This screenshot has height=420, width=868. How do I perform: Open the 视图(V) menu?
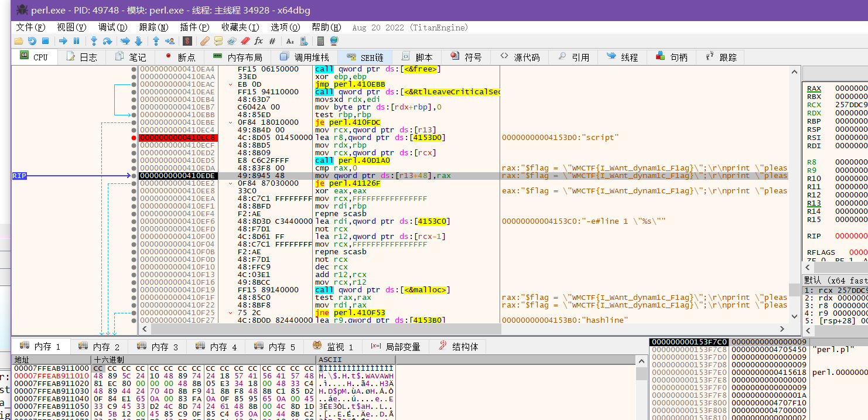(71, 27)
